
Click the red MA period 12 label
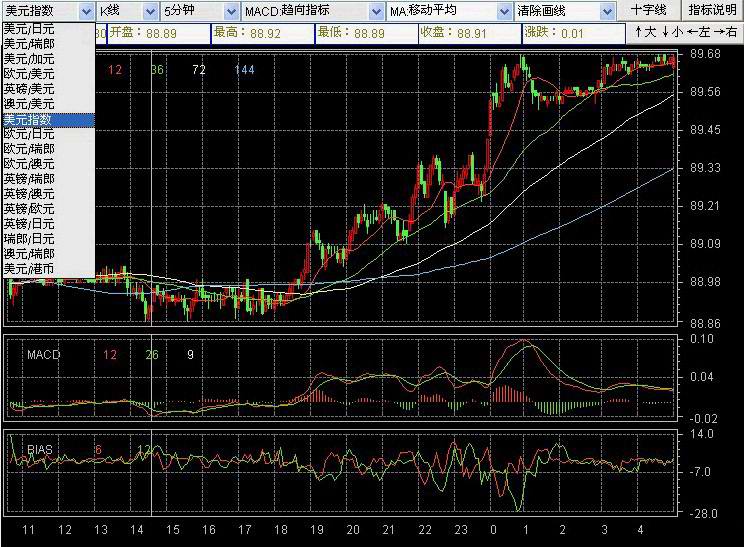(x=115, y=70)
